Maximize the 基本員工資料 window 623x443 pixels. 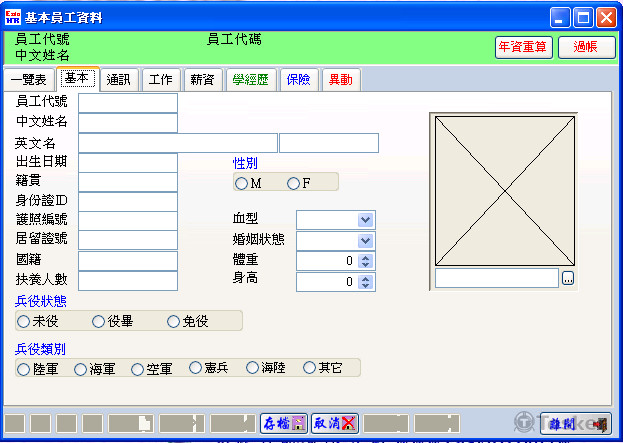point(583,17)
